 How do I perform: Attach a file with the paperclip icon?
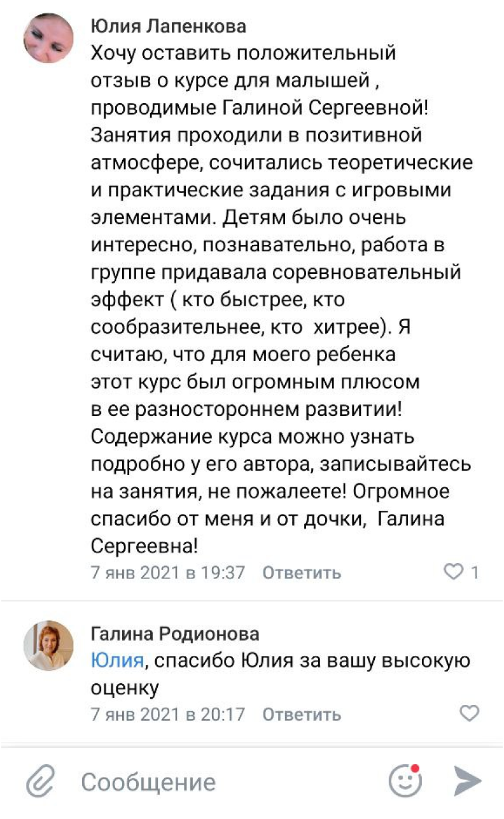[40, 781]
